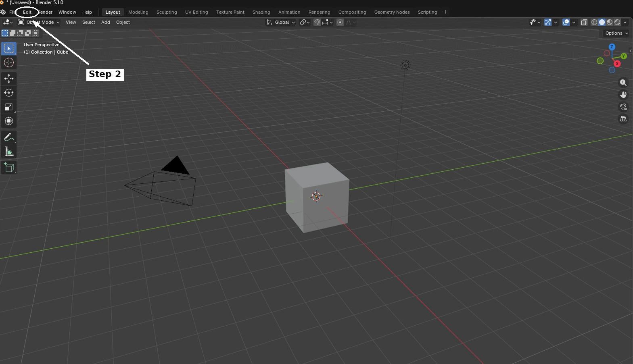Set selection mode to Extend
The width and height of the screenshot is (633, 364).
[13, 33]
